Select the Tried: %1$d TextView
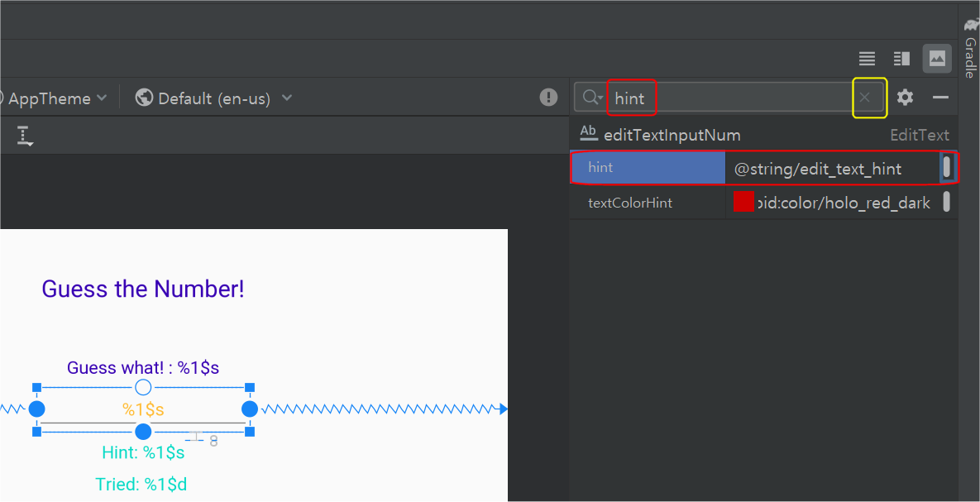Image resolution: width=980 pixels, height=502 pixels. (x=141, y=485)
